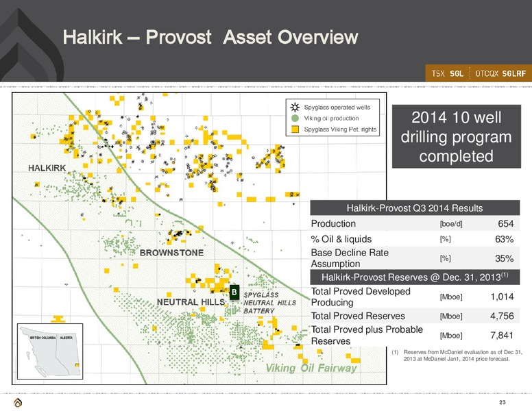
Task: Click the Spyglass flame logo at bottom left
Action: 18,402
